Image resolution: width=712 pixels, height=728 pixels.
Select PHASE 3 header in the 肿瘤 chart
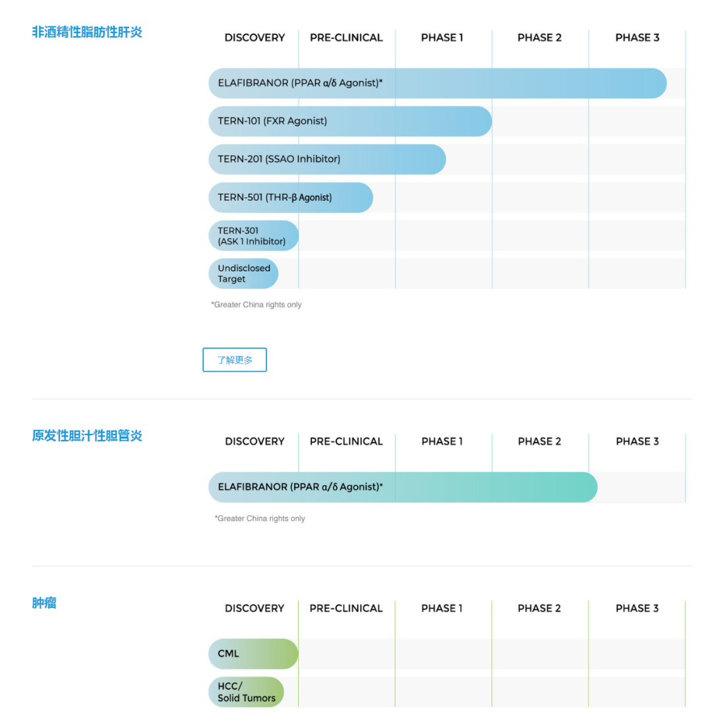point(638,608)
